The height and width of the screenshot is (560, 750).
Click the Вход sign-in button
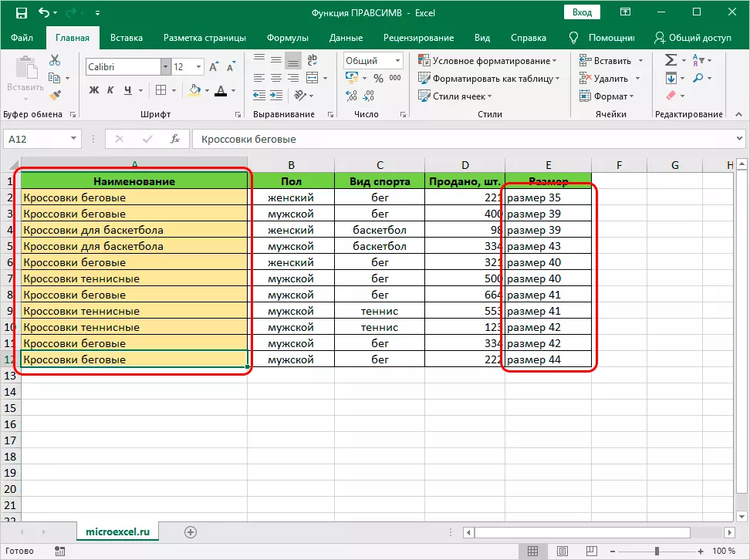point(582,12)
